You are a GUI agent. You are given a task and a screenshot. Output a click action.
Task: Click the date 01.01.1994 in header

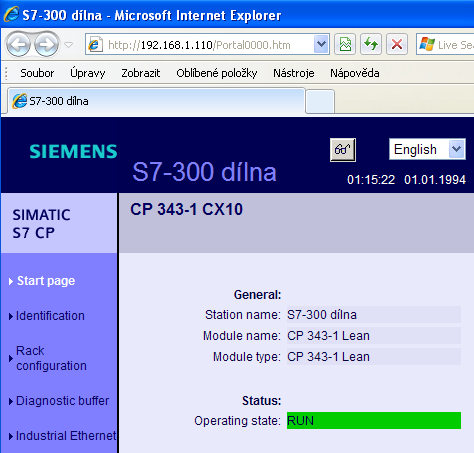point(435,180)
